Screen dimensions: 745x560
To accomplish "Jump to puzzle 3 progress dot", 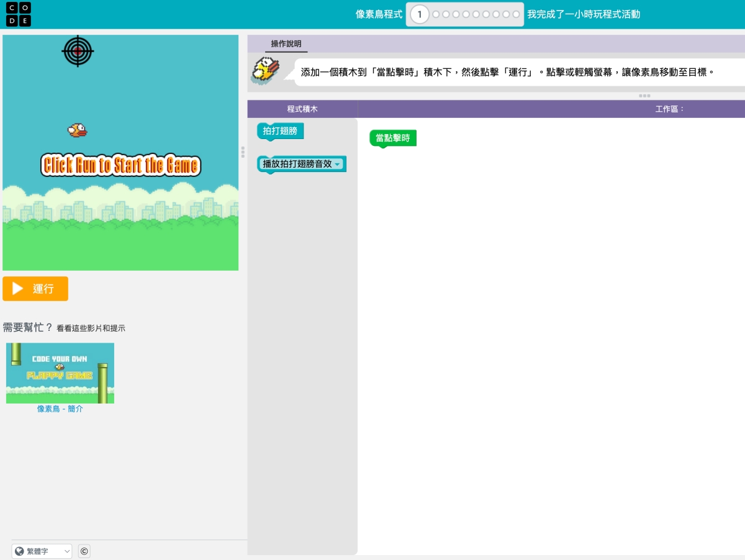I will (446, 14).
